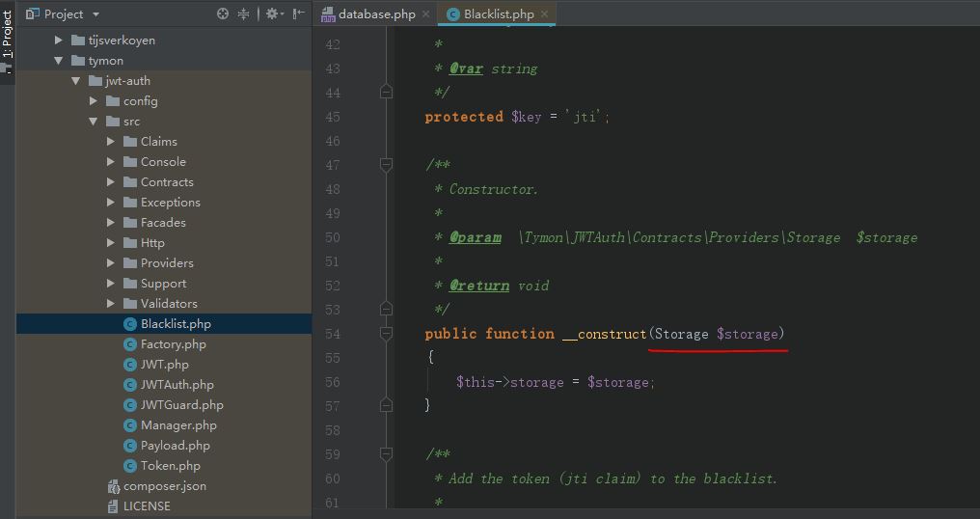Select the Payload.php class icon

(130, 446)
